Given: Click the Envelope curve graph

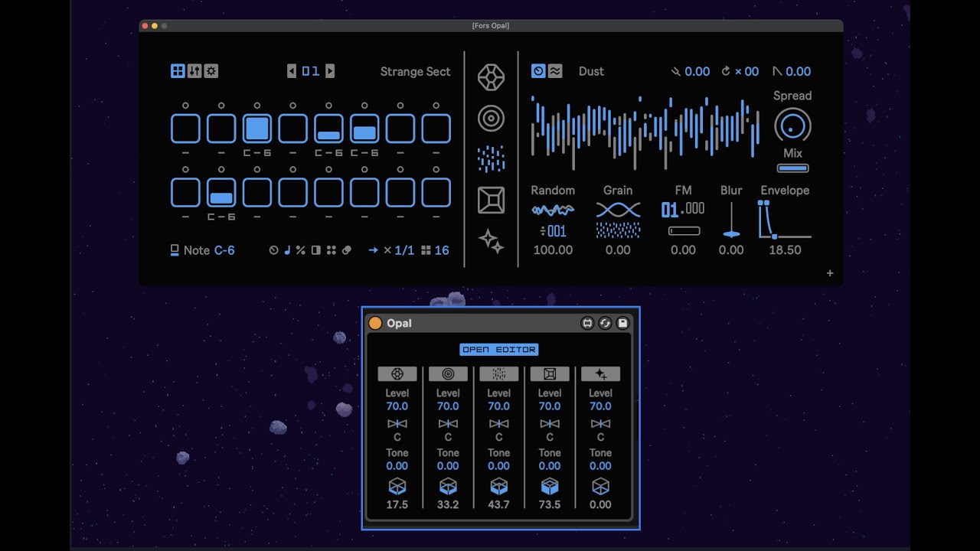Looking at the screenshot, I should tap(785, 220).
